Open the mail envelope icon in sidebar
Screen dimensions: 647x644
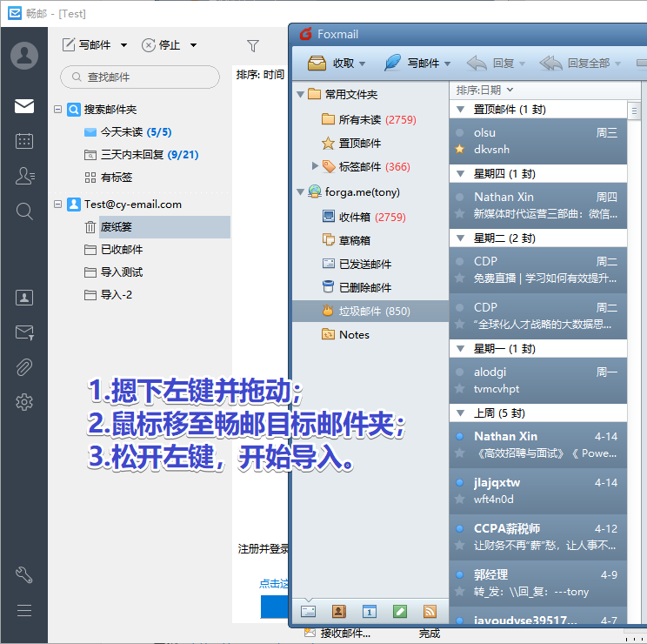click(x=24, y=106)
